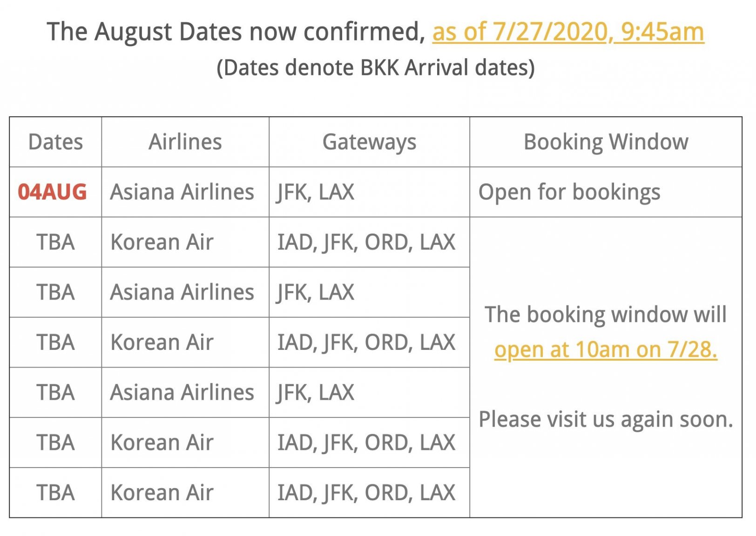This screenshot has width=756, height=536.
Task: Select the red 04AUG date cell
Action: tap(53, 192)
